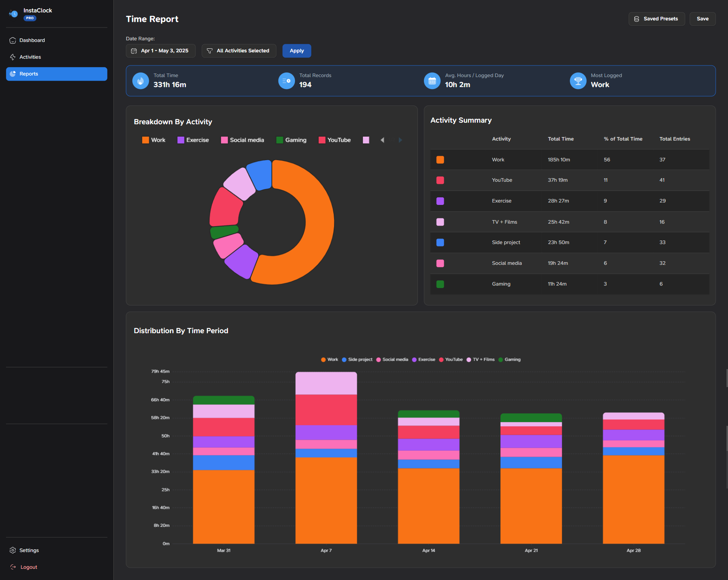This screenshot has height=580, width=728.
Task: Open Saved Presets
Action: coord(657,19)
